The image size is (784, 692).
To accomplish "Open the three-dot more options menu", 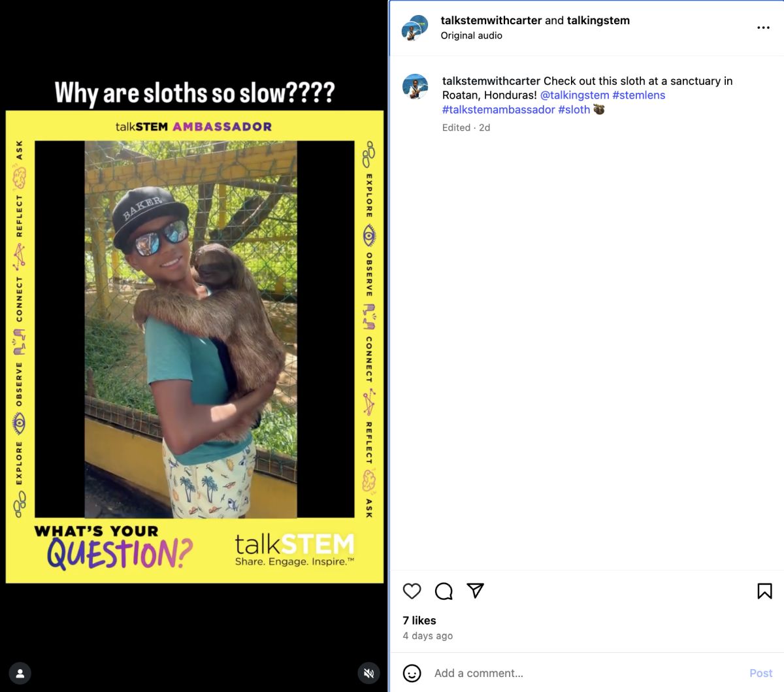I will click(x=763, y=27).
